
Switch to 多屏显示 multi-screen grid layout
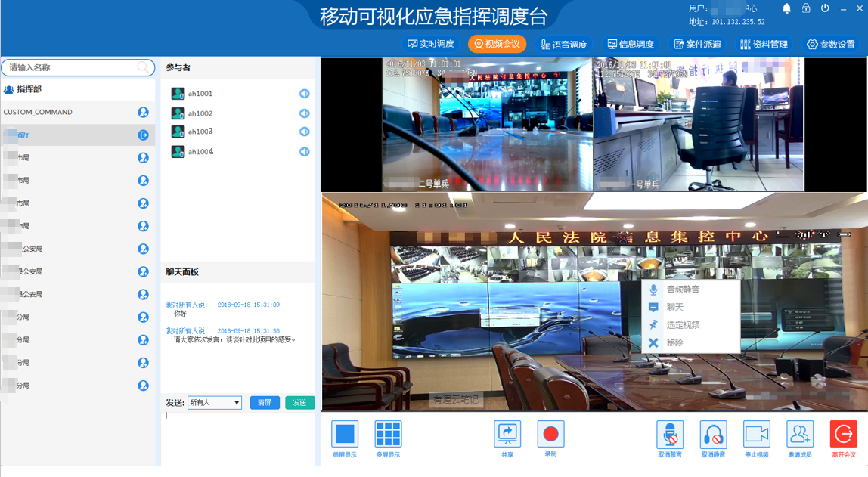click(388, 434)
